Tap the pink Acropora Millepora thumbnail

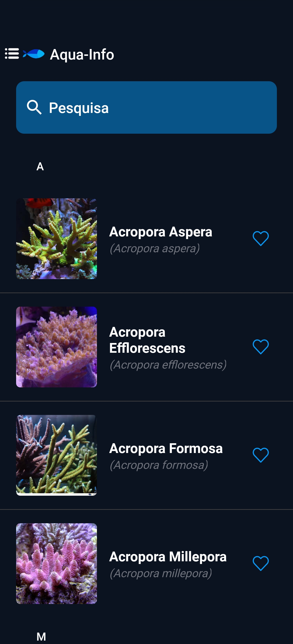57,563
